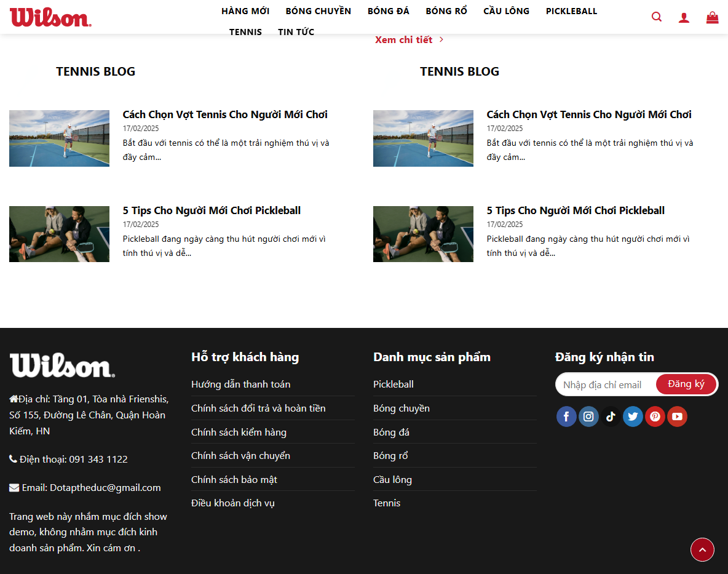Click the Đăng ký subscribe button
The width and height of the screenshot is (728, 574).
686,383
